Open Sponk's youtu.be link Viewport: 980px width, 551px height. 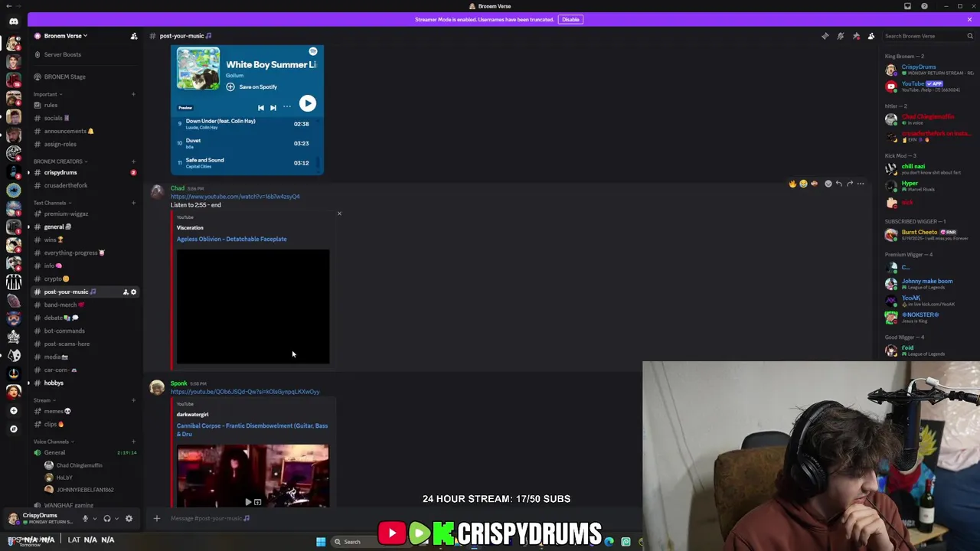click(x=245, y=392)
